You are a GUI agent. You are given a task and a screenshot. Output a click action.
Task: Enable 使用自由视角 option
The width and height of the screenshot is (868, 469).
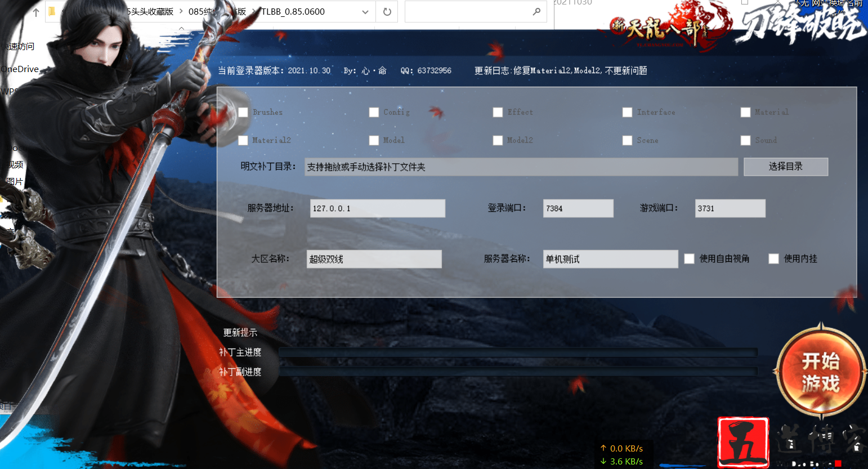(x=689, y=258)
